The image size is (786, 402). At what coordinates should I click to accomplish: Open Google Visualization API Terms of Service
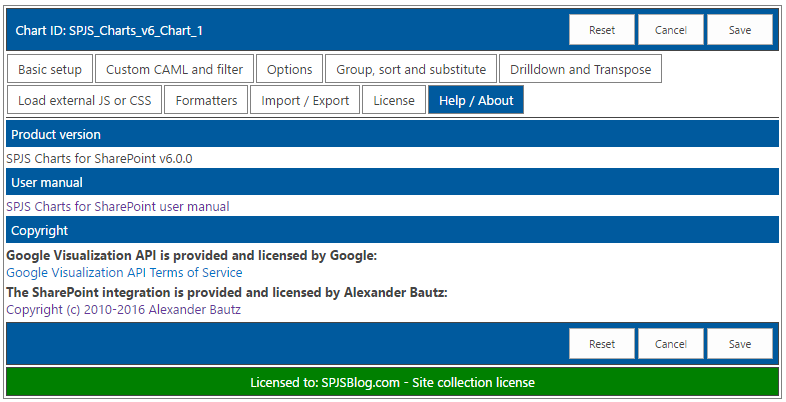[x=124, y=272]
